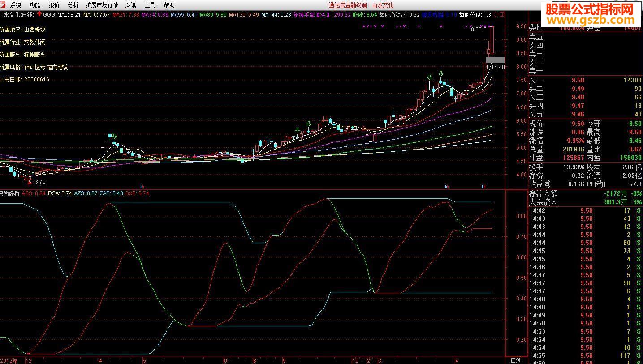Select the green MA89: 5.80 label
The width and height of the screenshot is (643, 364).
pyautogui.click(x=213, y=14)
